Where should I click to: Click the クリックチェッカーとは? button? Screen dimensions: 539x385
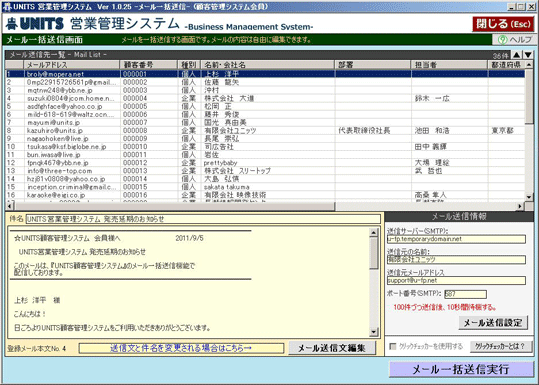[x=500, y=346]
